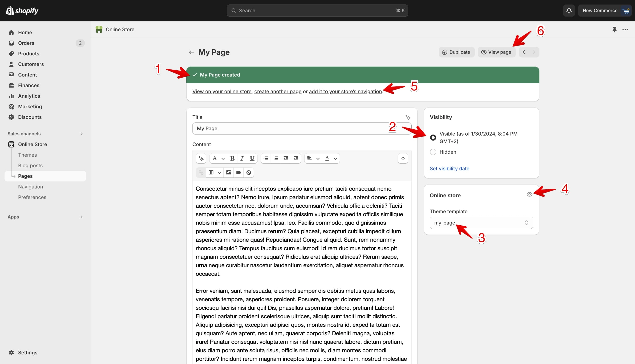Open the insert table dropdown
The height and width of the screenshot is (364, 635).
[215, 172]
